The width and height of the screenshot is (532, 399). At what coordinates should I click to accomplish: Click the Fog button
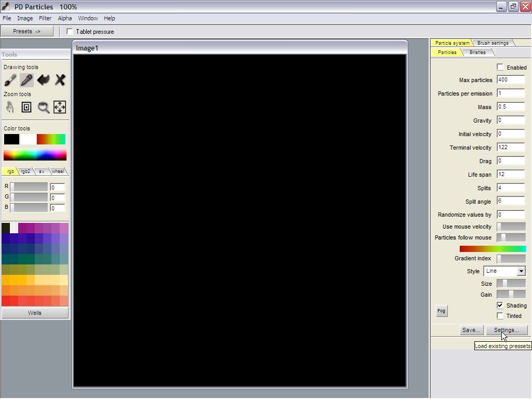coord(441,311)
